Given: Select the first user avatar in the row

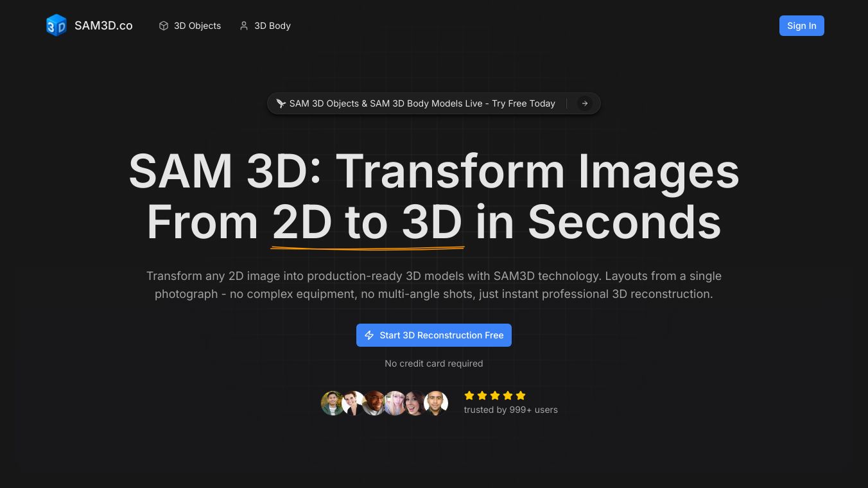Looking at the screenshot, I should [333, 403].
